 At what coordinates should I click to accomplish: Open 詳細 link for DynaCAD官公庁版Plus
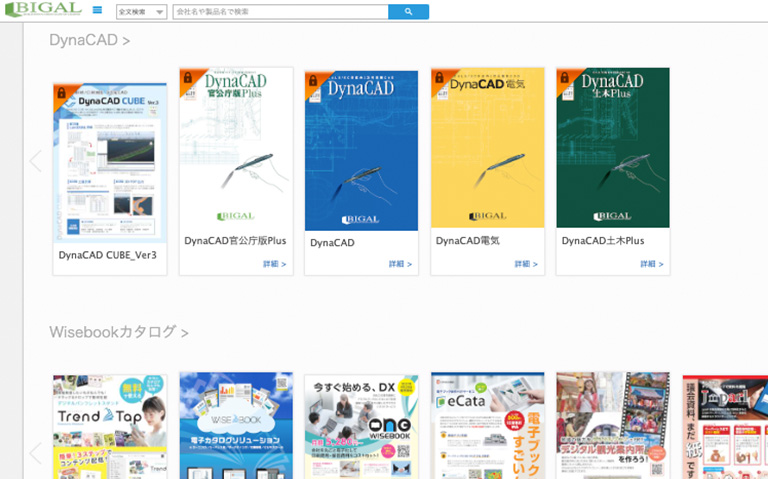tap(275, 264)
